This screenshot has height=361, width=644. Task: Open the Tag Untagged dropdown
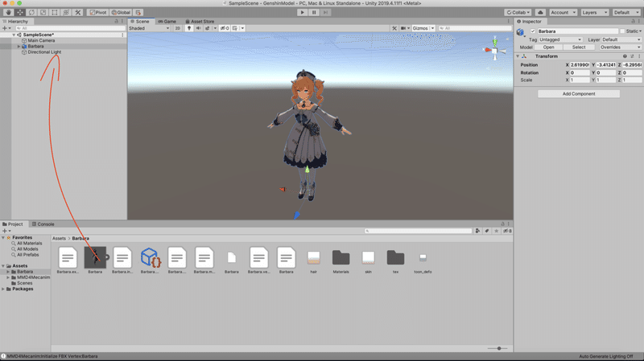click(x=560, y=39)
